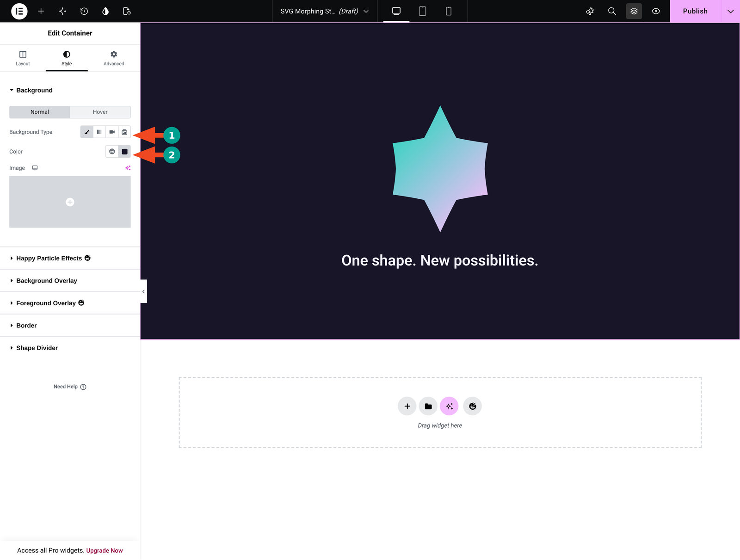
Task: Open Page Settings document icon
Action: [127, 11]
